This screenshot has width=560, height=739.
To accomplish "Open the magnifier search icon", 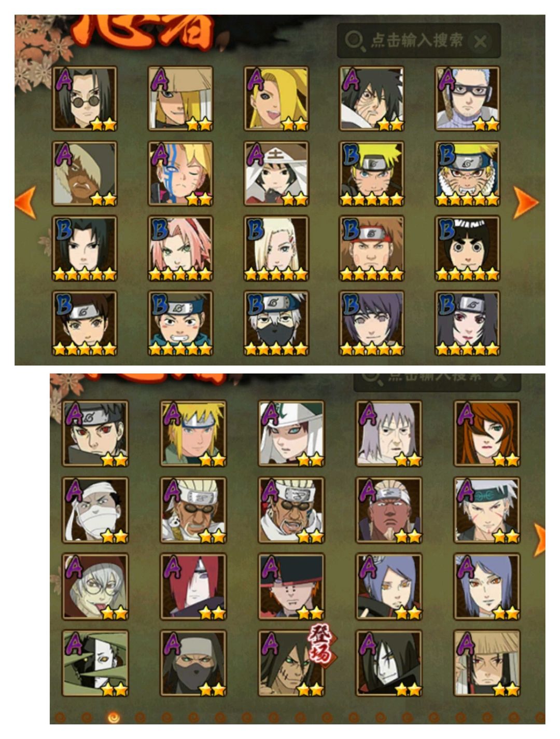I will coord(355,40).
